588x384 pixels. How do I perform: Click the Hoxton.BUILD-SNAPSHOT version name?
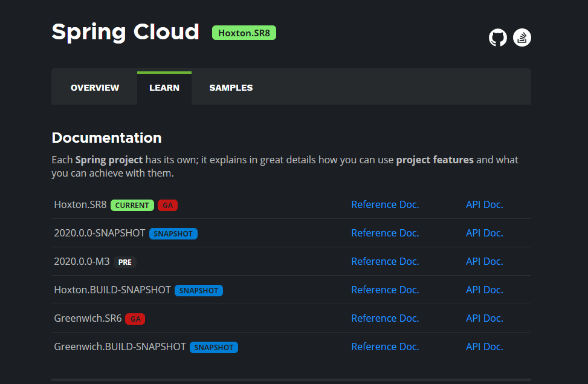[x=112, y=290]
